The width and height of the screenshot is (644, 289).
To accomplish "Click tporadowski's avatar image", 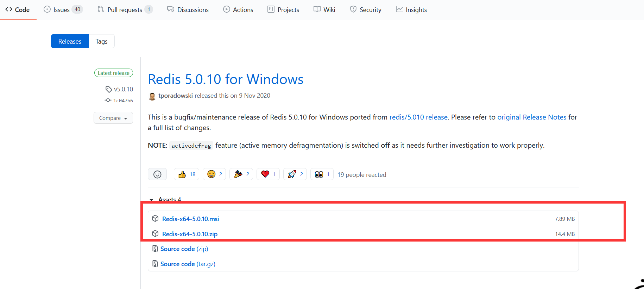I will pos(152,96).
